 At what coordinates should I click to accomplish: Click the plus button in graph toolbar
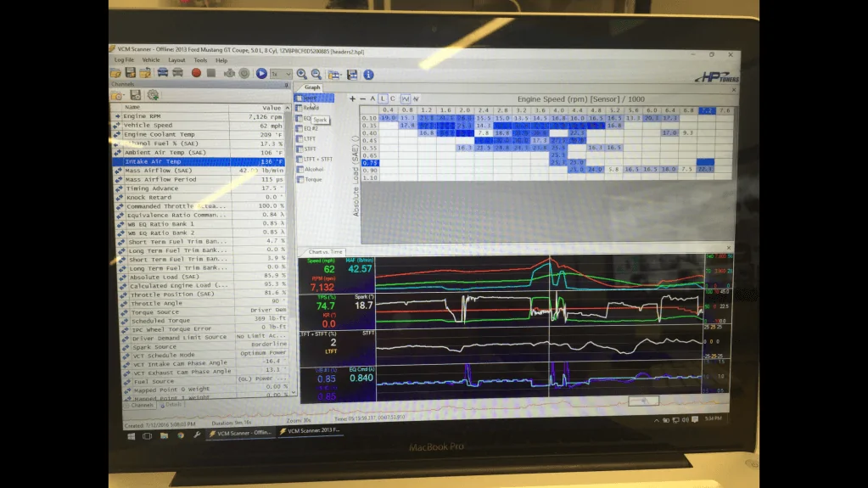(x=352, y=98)
